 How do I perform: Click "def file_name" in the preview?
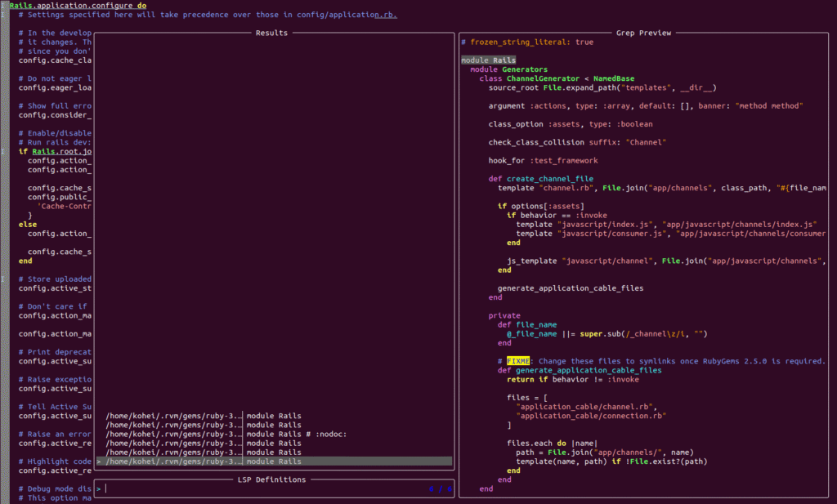(526, 324)
